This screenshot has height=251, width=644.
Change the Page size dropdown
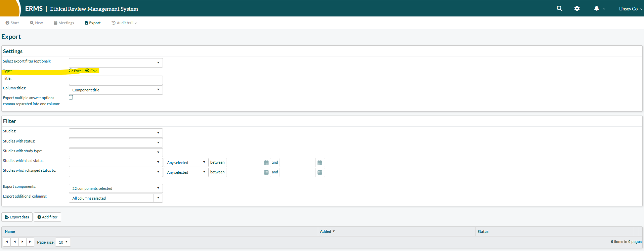pos(63,242)
